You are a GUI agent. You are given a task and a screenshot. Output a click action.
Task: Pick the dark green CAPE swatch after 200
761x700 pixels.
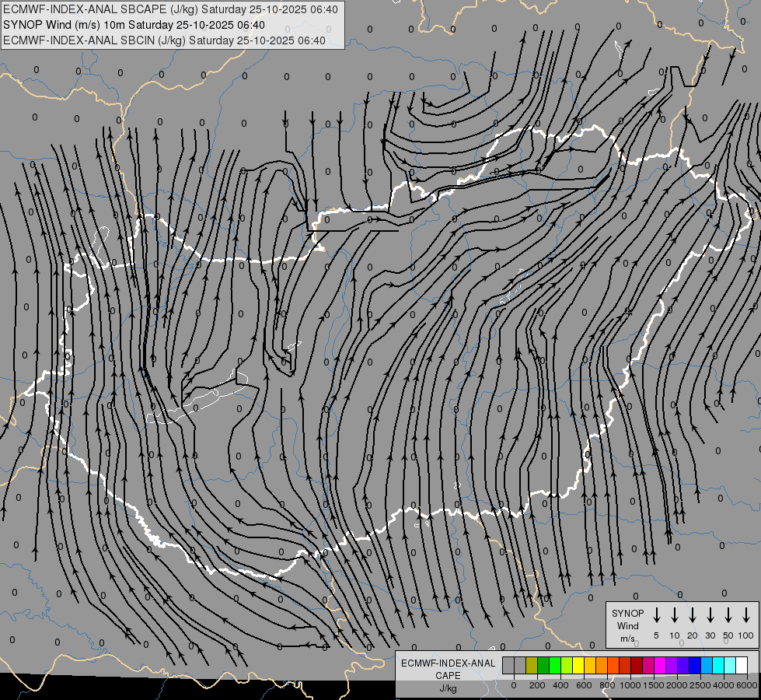(543, 665)
